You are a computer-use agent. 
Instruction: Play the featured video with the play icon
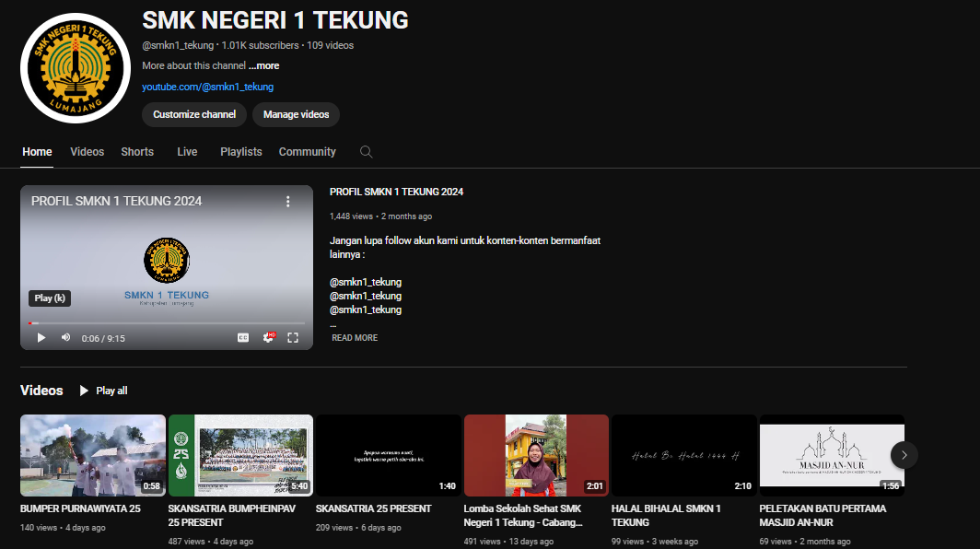coord(41,338)
